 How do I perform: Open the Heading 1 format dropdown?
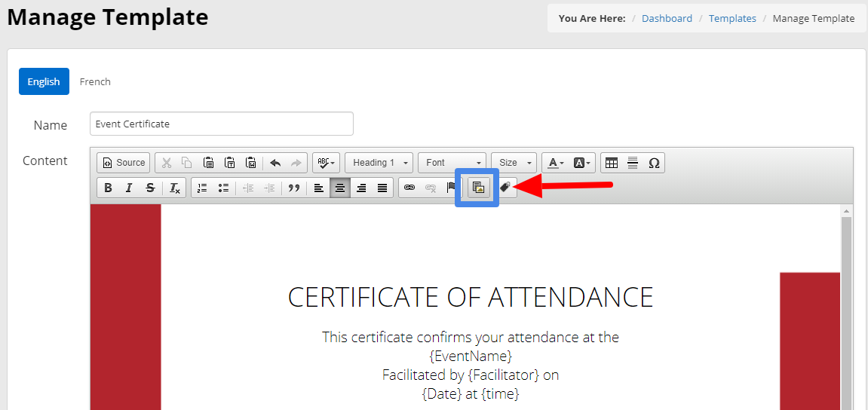click(379, 163)
